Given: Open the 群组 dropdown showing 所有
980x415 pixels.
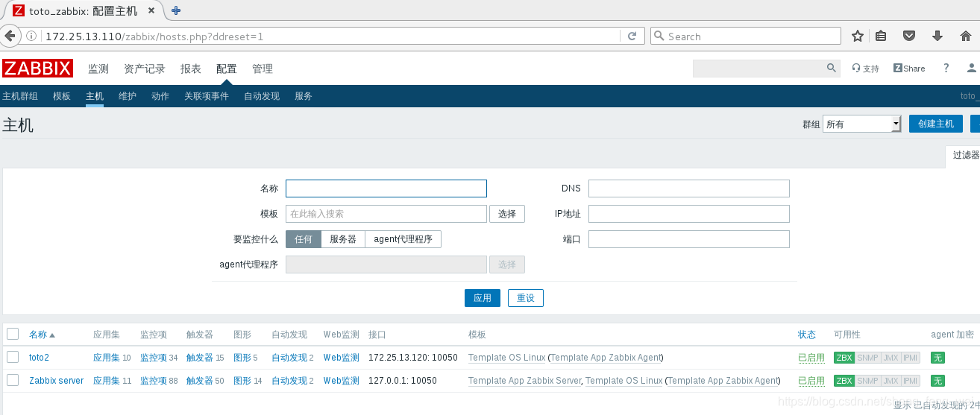Looking at the screenshot, I should click(x=863, y=124).
